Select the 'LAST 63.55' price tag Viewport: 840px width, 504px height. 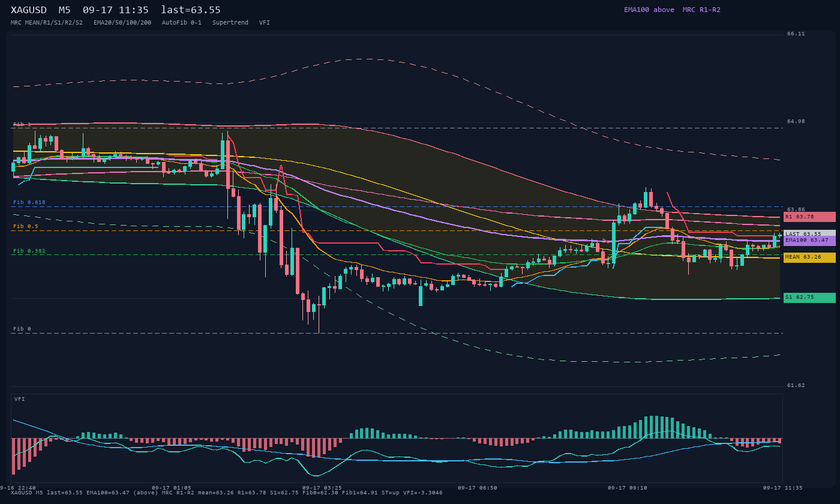(x=809, y=234)
